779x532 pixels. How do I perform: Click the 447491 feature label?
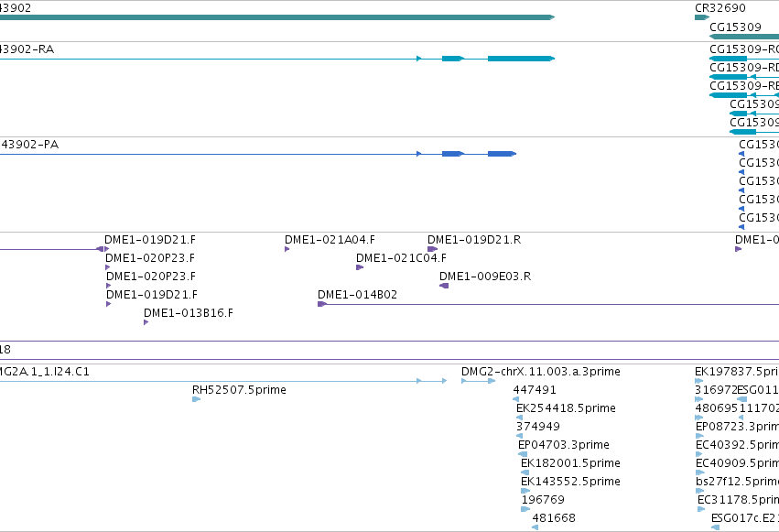[535, 390]
